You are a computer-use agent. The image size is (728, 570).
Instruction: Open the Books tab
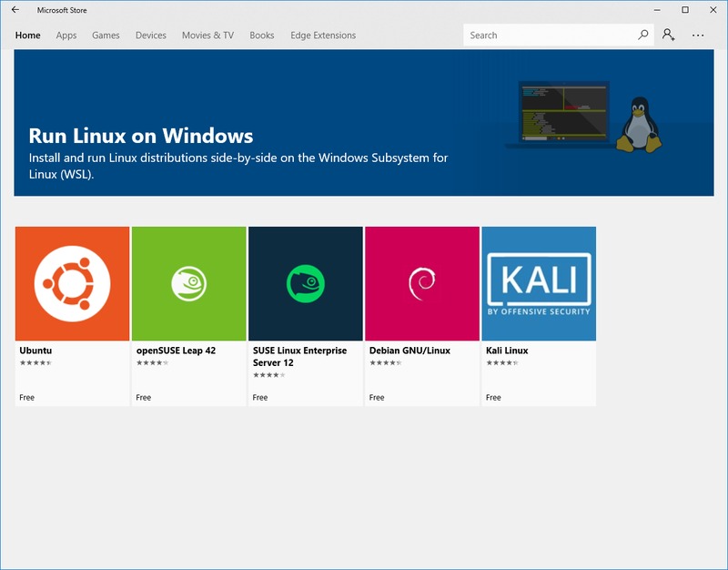pos(262,36)
